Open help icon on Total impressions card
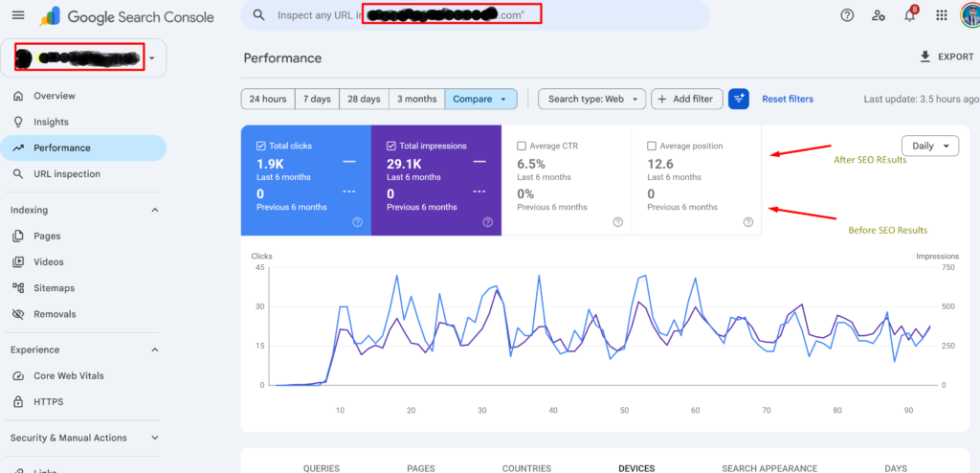 click(x=487, y=221)
